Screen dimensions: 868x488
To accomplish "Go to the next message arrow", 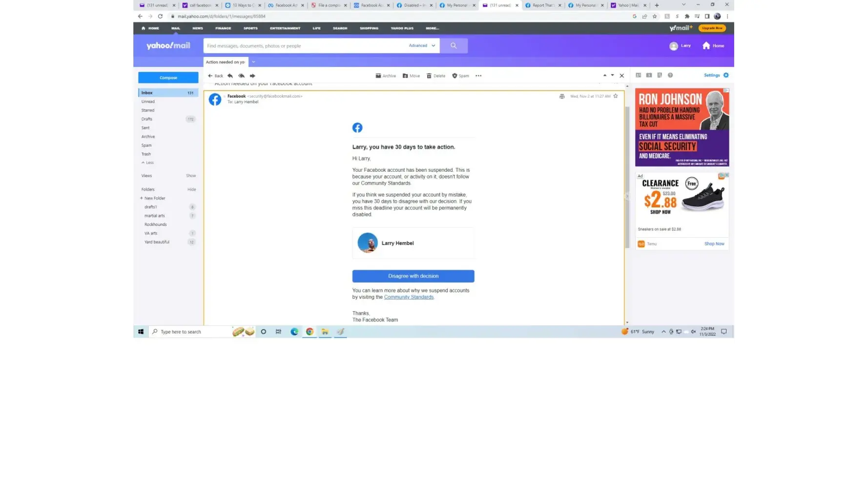I will tap(612, 75).
